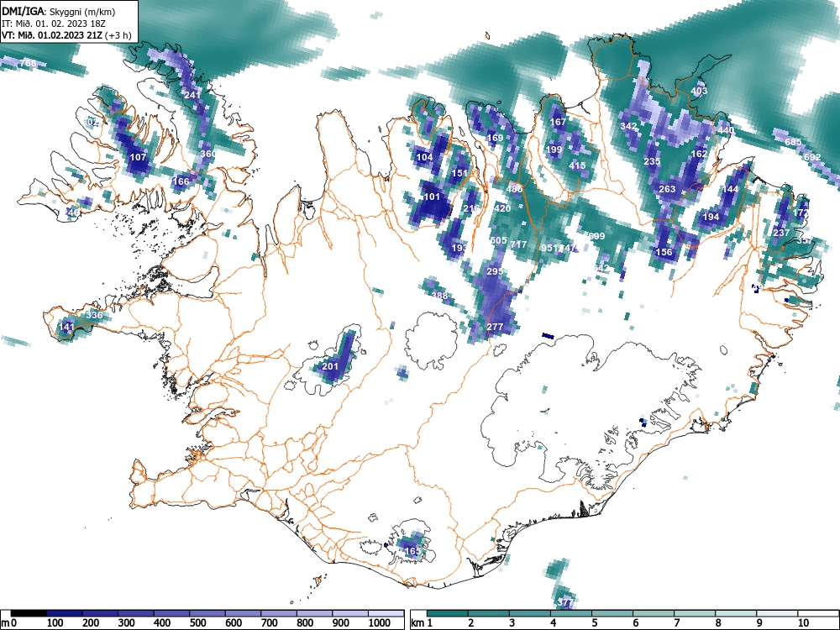This screenshot has width=840, height=630.
Task: Click the visibility value '717' on the map
Action: [518, 244]
